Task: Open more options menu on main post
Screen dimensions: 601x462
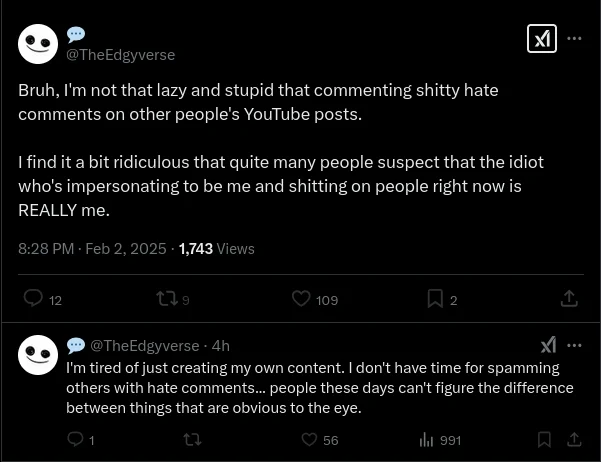Action: click(574, 38)
